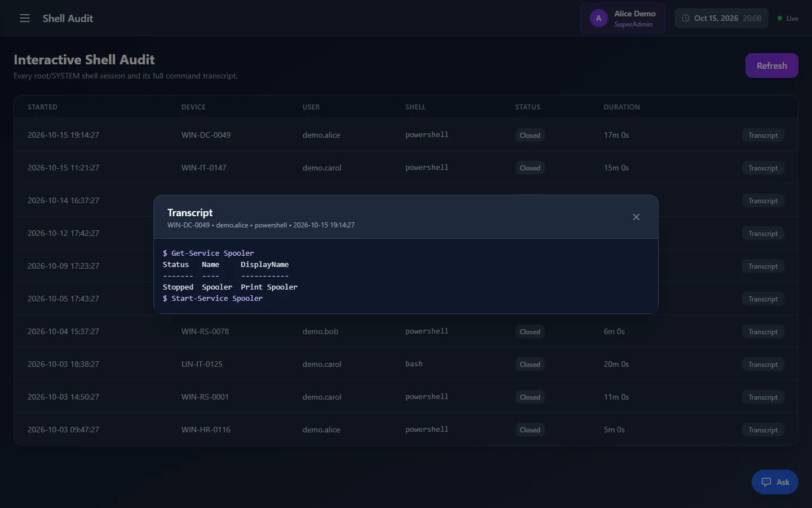Open the Ask chat assistant
Screen dimensions: 812x508
[775, 482]
